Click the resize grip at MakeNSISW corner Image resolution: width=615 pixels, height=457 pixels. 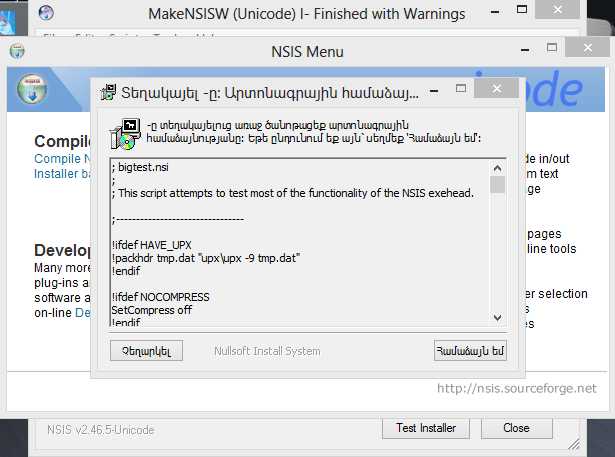pos(574,444)
